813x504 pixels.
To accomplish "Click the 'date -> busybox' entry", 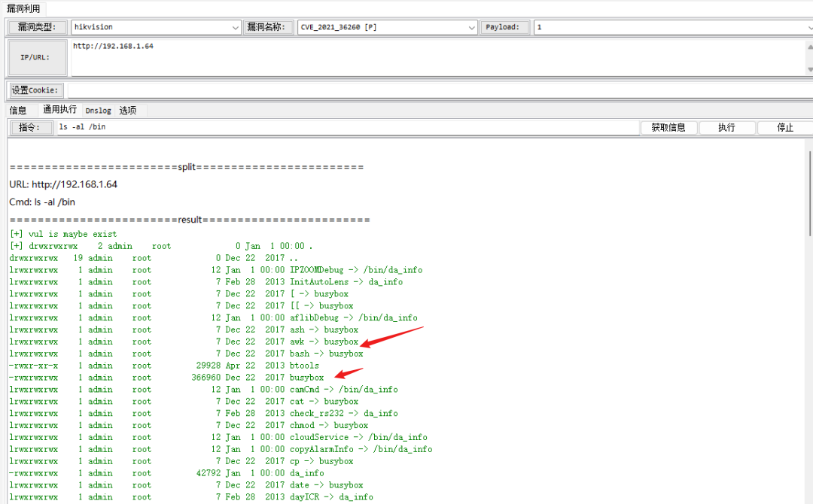I will (x=326, y=484).
